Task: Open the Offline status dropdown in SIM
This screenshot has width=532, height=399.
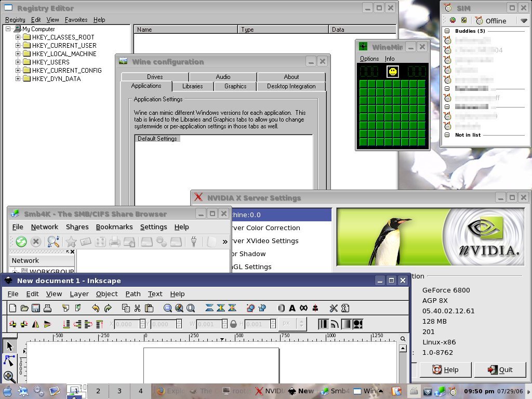Action: click(x=524, y=21)
